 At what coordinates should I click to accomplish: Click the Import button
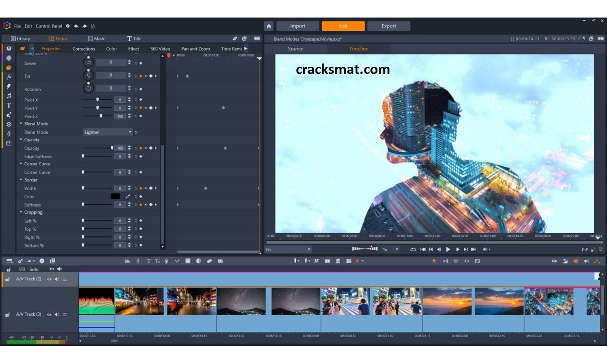[x=298, y=26]
